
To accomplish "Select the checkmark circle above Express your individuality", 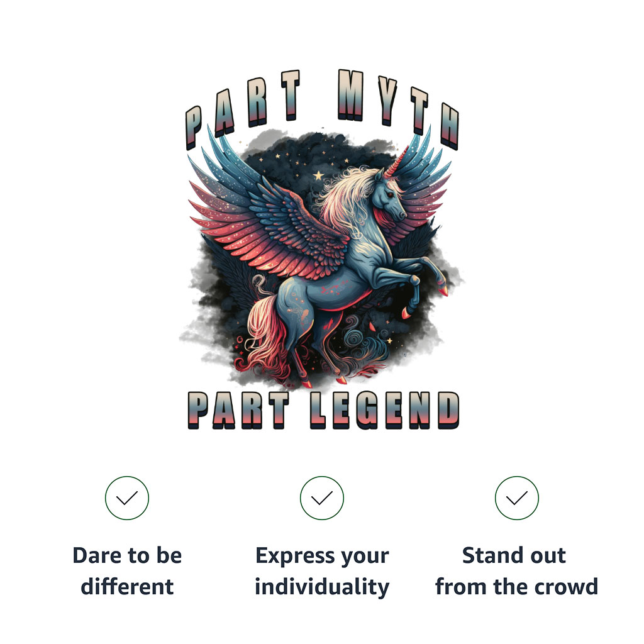I will point(321,498).
